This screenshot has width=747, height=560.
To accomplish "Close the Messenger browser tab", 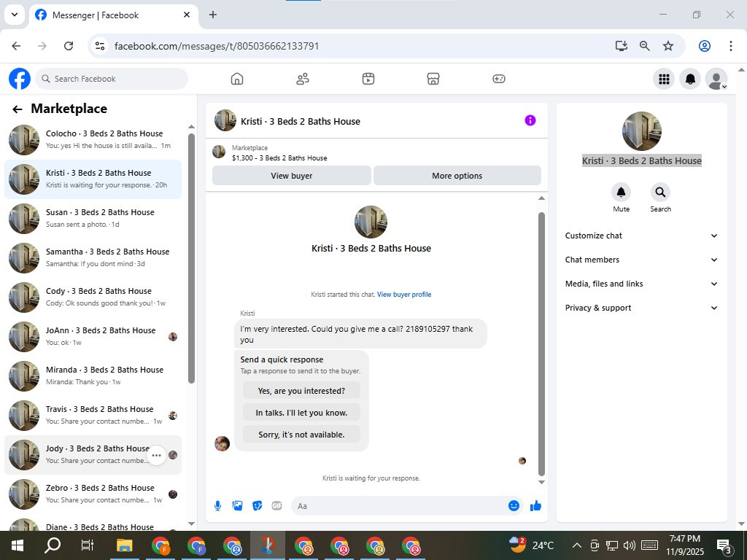I will click(x=187, y=15).
